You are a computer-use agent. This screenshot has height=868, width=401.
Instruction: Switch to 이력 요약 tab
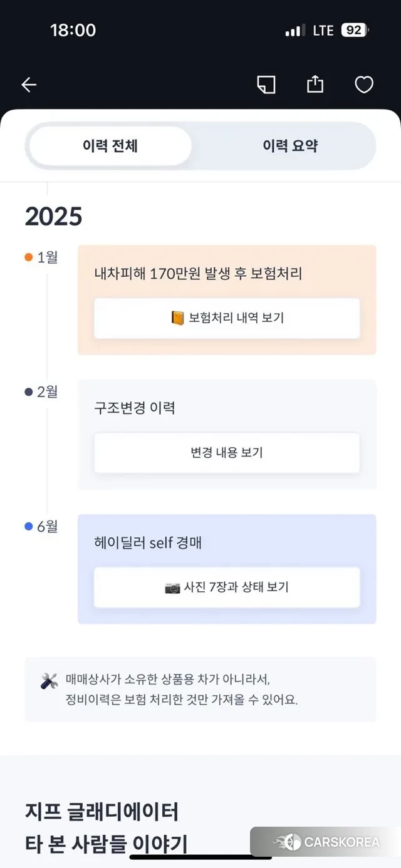(290, 146)
